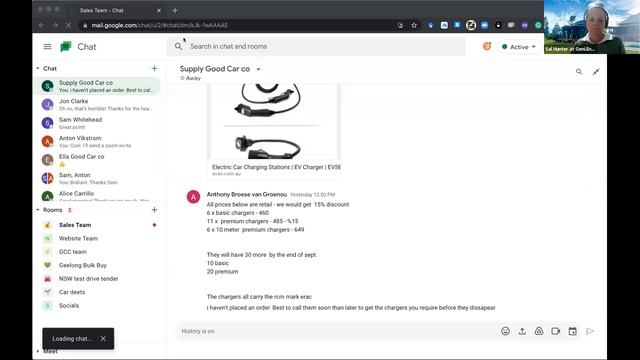The width and height of the screenshot is (640, 360).
Task: Open chat with Ella Good Car co
Action: point(98,160)
